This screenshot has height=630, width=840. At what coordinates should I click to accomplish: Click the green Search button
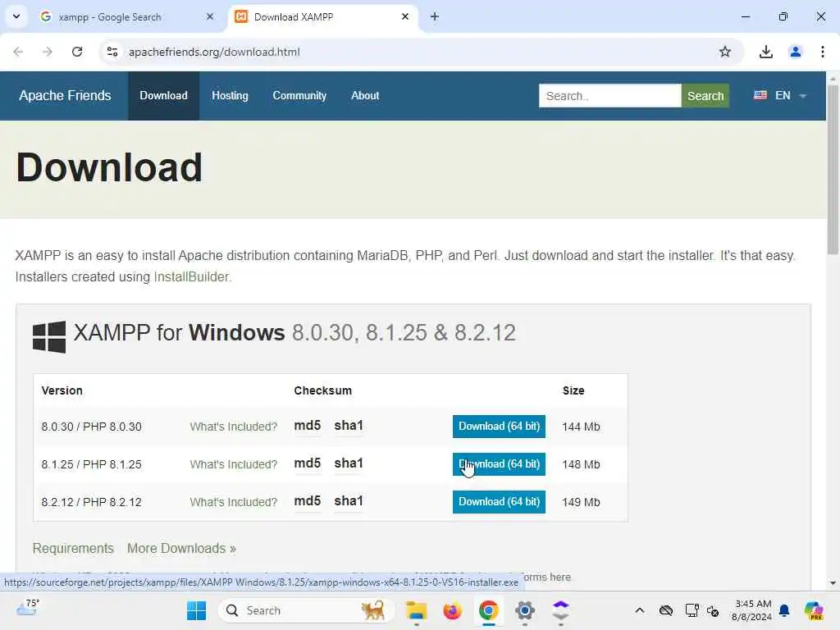click(705, 96)
